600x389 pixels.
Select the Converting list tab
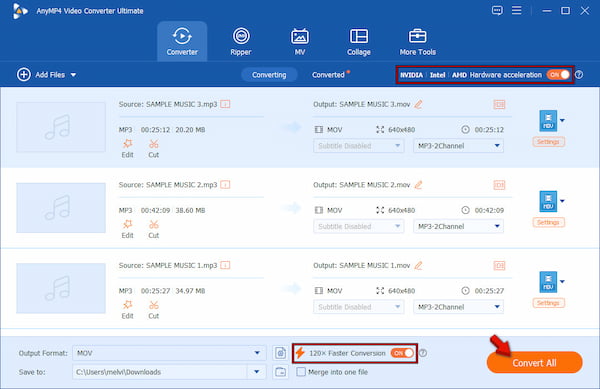pos(269,75)
